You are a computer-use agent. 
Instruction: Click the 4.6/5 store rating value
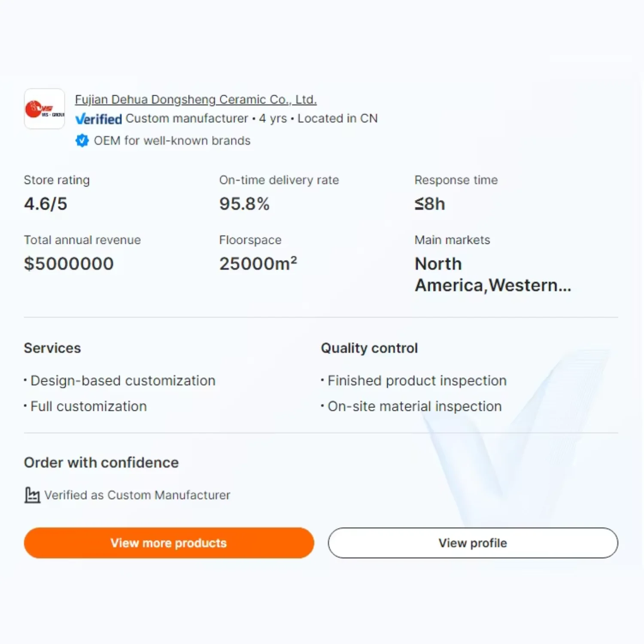[x=46, y=204]
